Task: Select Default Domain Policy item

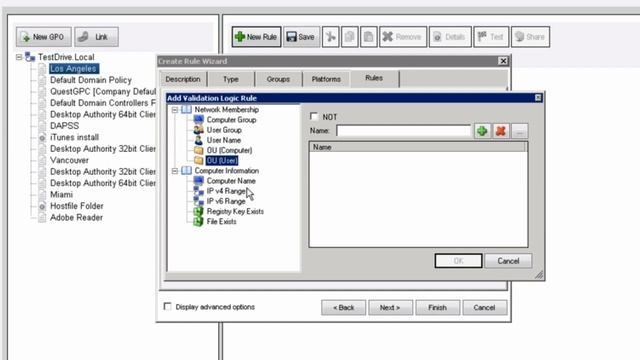Action: click(x=91, y=80)
